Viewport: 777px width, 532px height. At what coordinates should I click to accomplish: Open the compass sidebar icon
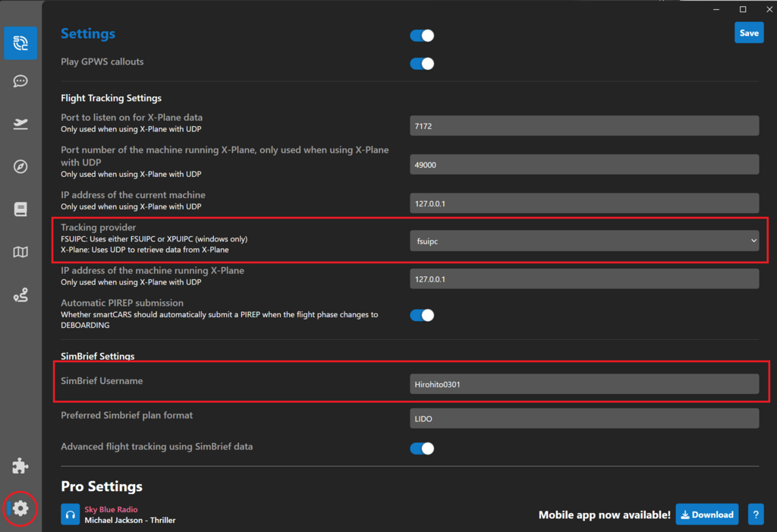(x=20, y=167)
